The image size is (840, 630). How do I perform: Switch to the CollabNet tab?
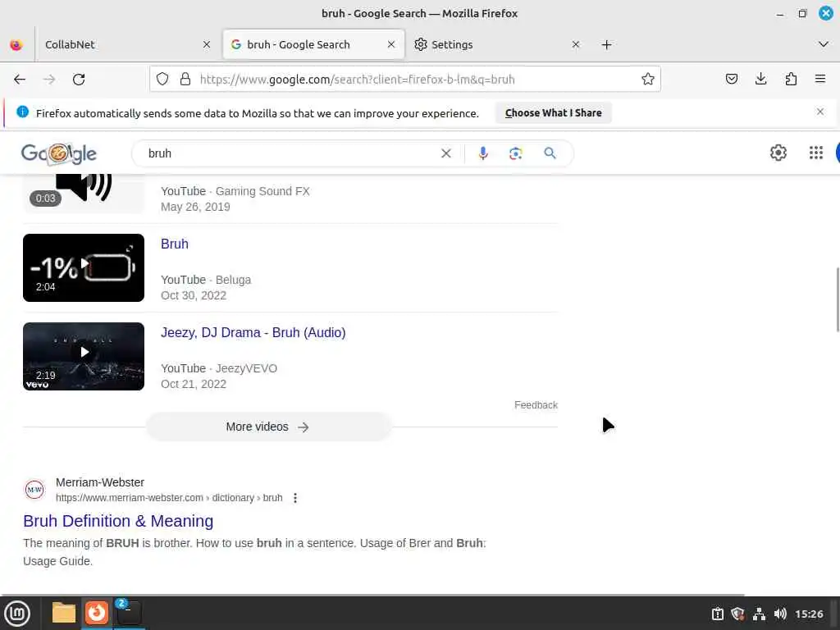[126, 44]
